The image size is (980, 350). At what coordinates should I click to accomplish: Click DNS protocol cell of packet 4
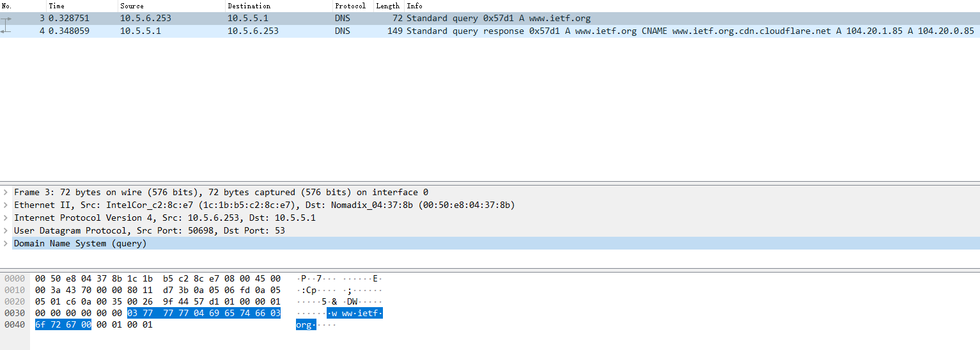[343, 31]
